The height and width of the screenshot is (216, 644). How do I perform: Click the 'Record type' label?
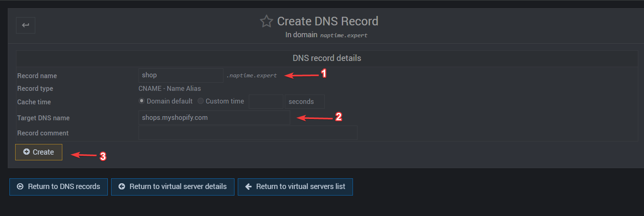(35, 88)
